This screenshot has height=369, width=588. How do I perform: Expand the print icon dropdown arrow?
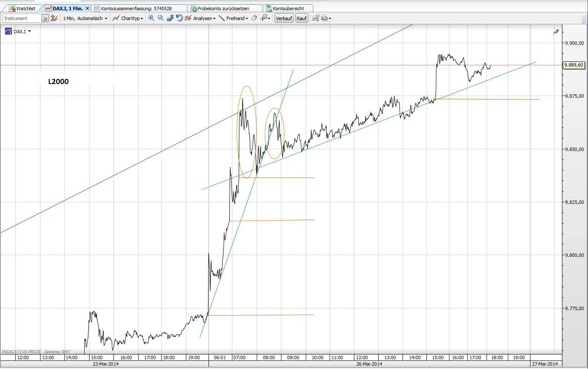329,18
